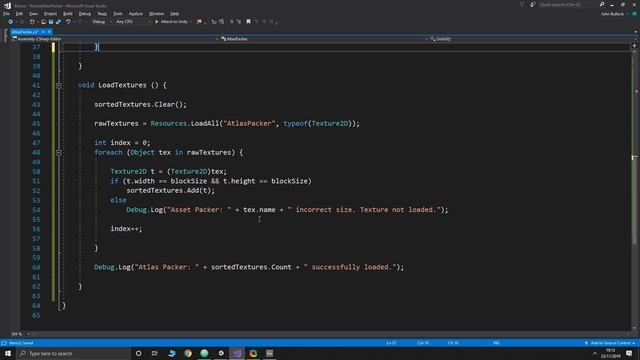Click the Quick Launch magnifier icon

[x=602, y=4]
